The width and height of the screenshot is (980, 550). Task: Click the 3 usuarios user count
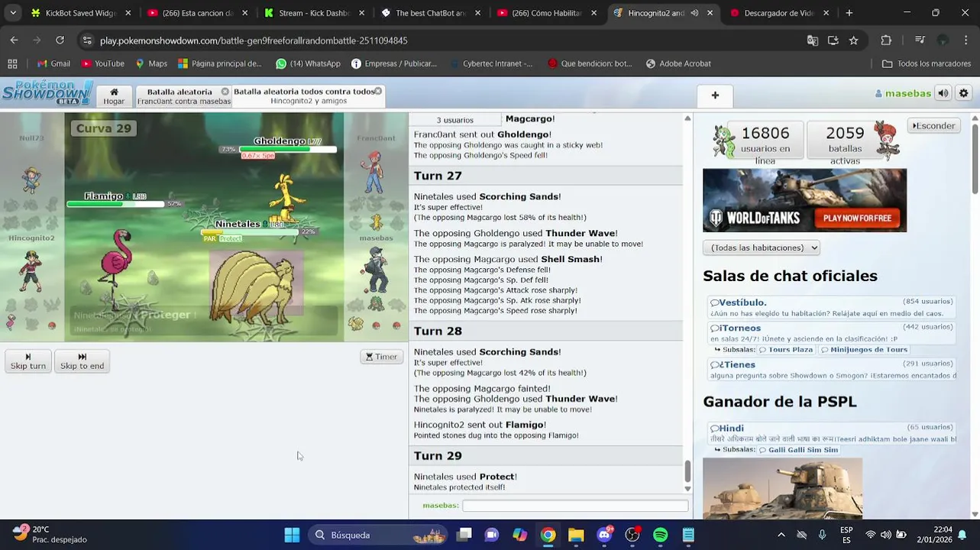pyautogui.click(x=455, y=120)
